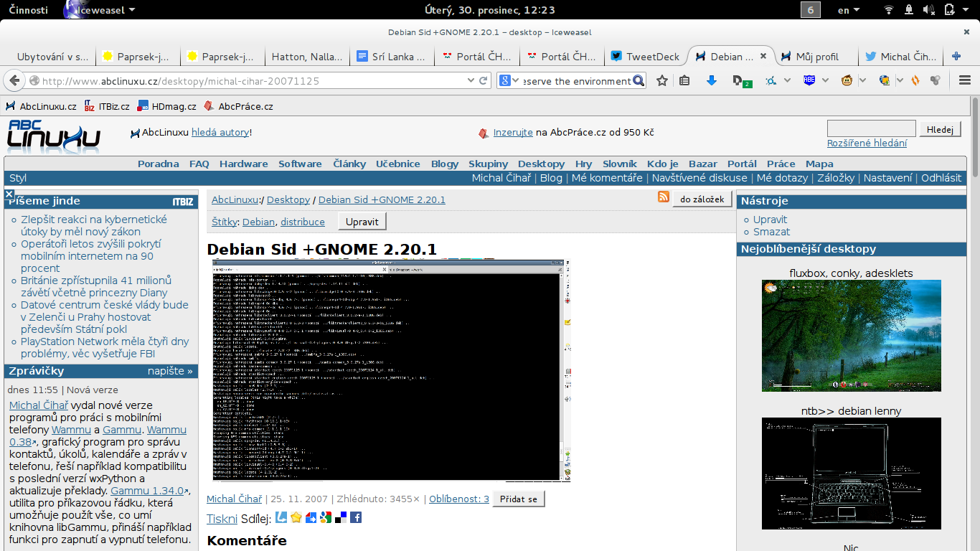The image size is (980, 551).
Task: Open the ITBiz.cz bookmark
Action: coord(107,106)
